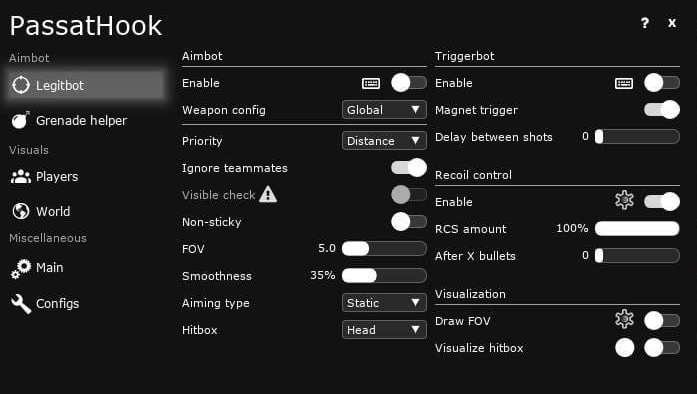Image resolution: width=697 pixels, height=394 pixels.
Task: Click the Aimbot Enable keybind keyboard icon
Action: click(x=371, y=83)
